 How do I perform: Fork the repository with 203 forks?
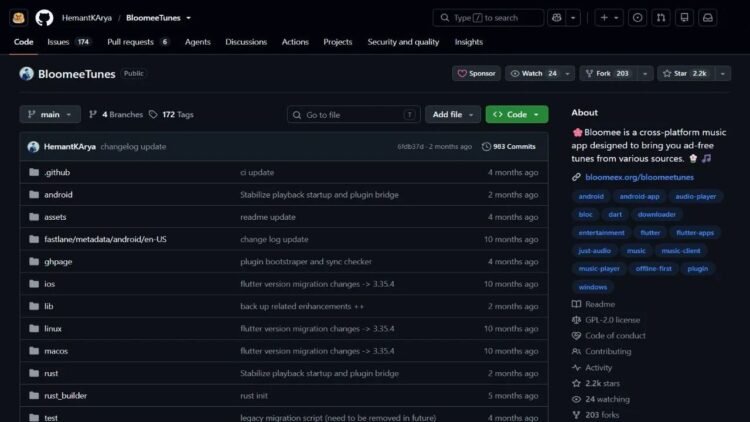coord(608,74)
